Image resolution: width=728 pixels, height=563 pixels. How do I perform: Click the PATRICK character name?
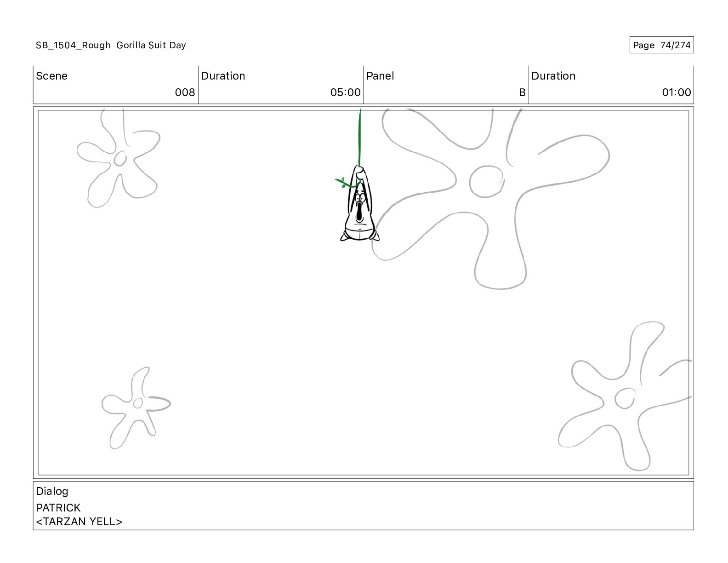(58, 508)
